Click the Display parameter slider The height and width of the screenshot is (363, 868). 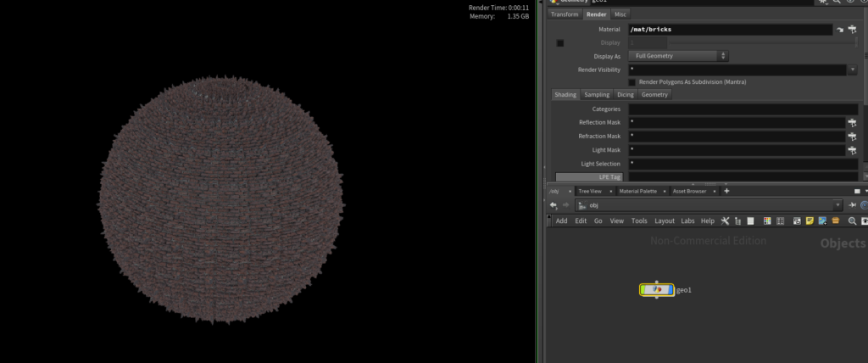pos(764,42)
